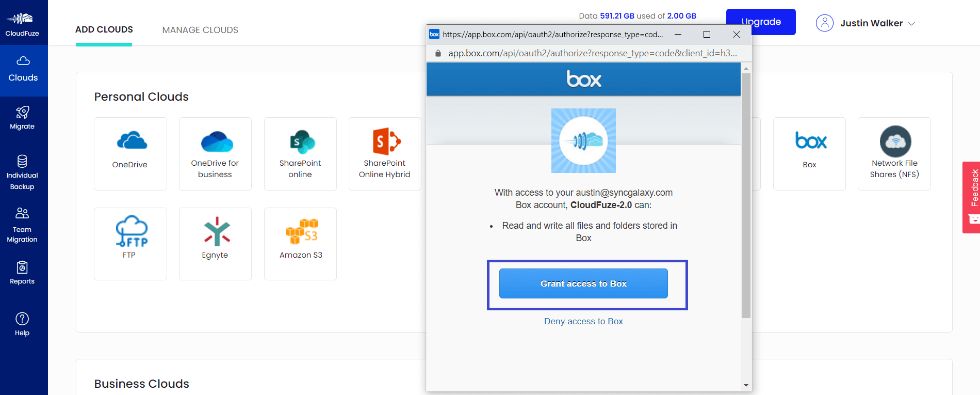Click the Business Clouds heading
The image size is (980, 395).
point(141,384)
